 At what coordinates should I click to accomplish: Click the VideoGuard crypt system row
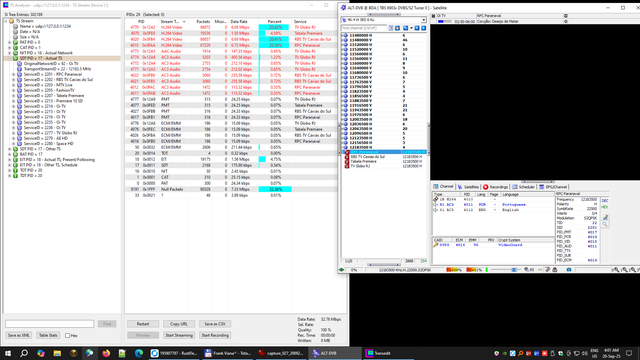click(493, 245)
